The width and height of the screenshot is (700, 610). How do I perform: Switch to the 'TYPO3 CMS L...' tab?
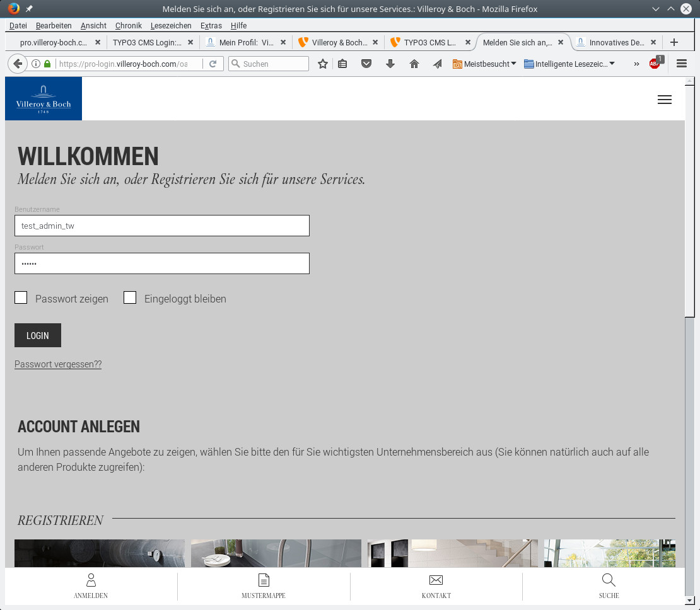click(x=429, y=42)
